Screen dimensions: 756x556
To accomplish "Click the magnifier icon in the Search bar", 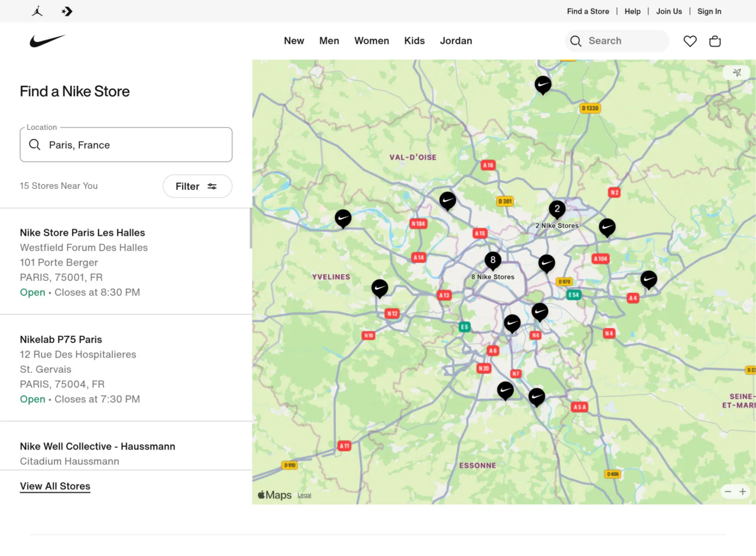I will 575,41.
